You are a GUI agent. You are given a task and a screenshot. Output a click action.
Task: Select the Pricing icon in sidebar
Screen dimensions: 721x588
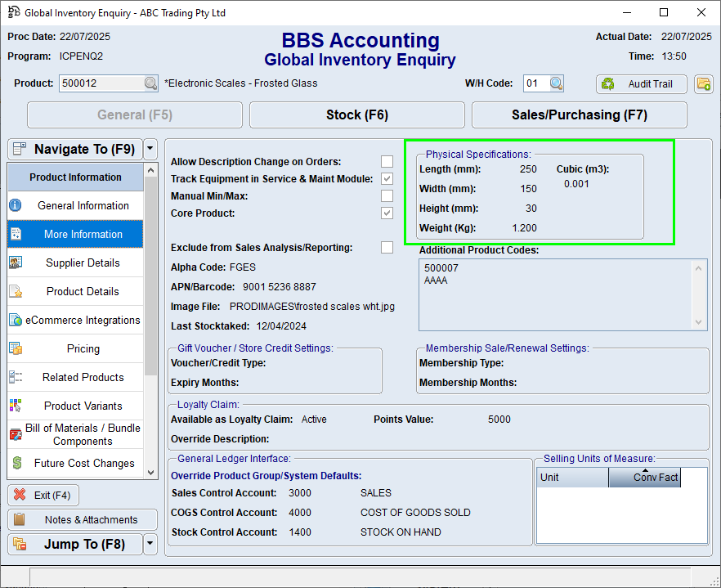[x=16, y=348]
